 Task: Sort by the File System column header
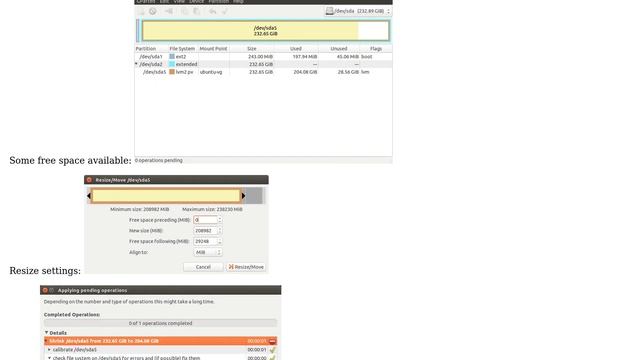182,49
